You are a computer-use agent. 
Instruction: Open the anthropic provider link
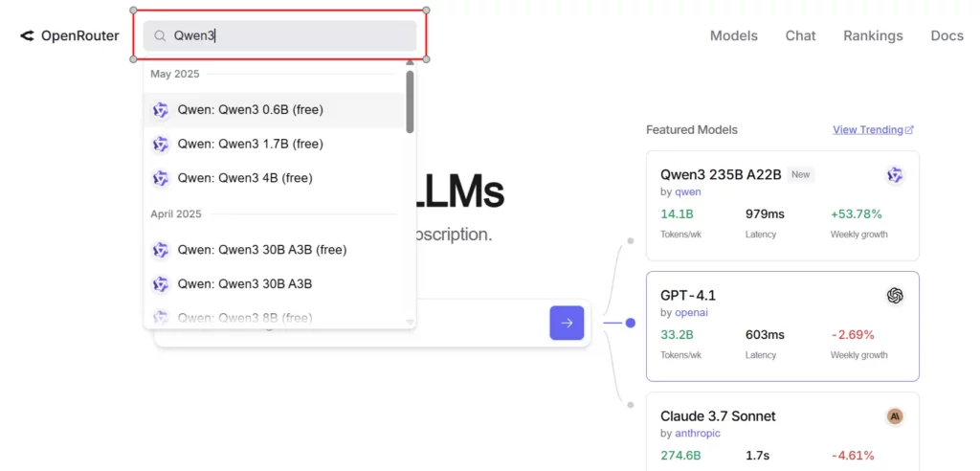click(698, 433)
